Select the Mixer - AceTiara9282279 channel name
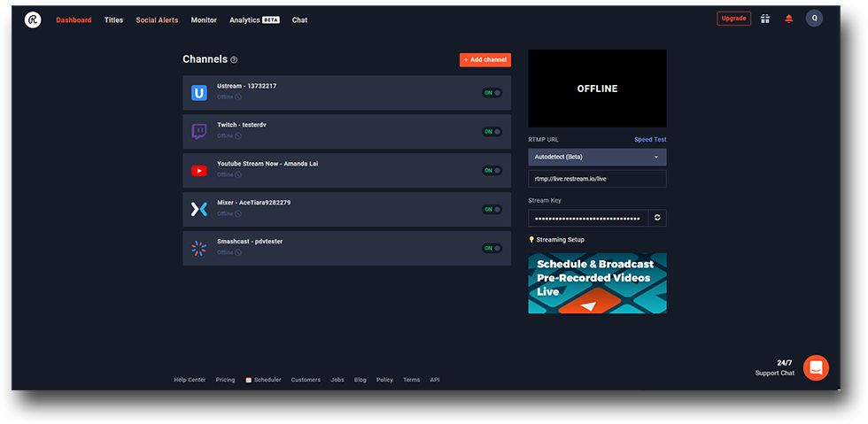 253,203
